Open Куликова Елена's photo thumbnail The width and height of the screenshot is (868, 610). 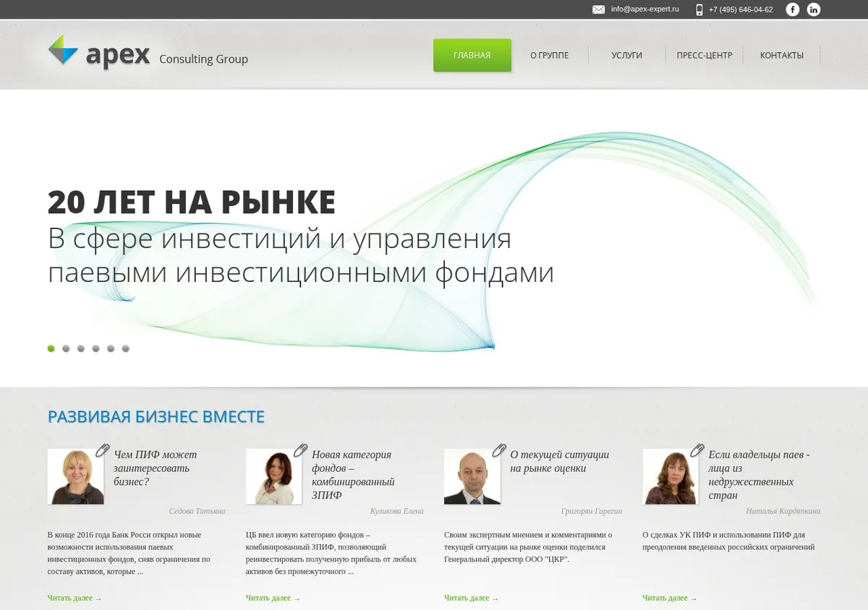click(x=273, y=476)
